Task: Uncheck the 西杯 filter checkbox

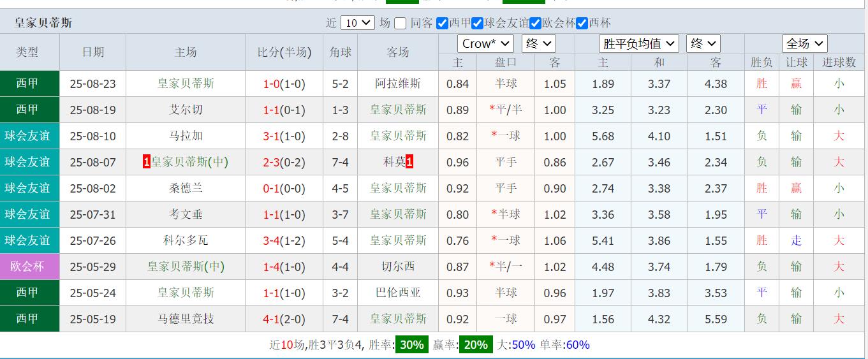Action: [582, 24]
